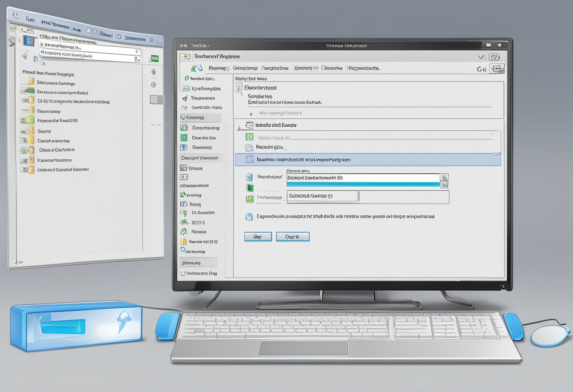The height and width of the screenshot is (392, 573).
Task: Select the upper round radio button in the floating window
Action: tap(153, 72)
